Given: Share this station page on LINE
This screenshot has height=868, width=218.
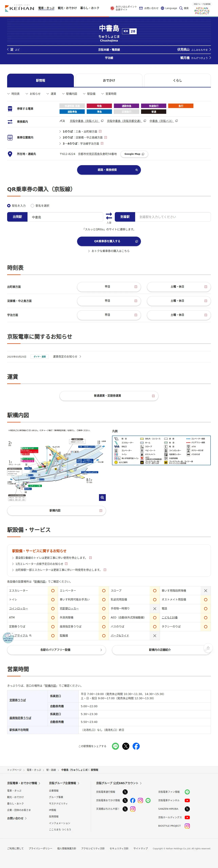Looking at the screenshot, I should point(115,746).
